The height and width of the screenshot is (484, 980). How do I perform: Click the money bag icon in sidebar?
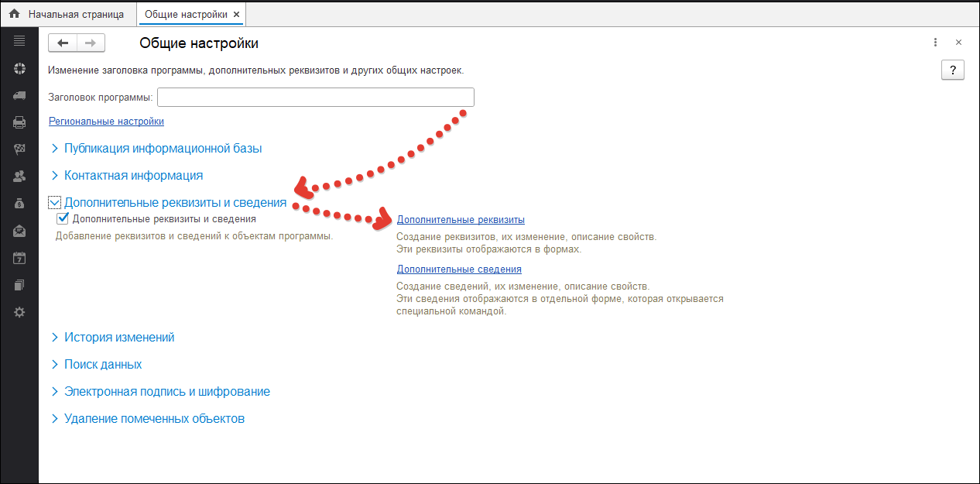point(19,204)
